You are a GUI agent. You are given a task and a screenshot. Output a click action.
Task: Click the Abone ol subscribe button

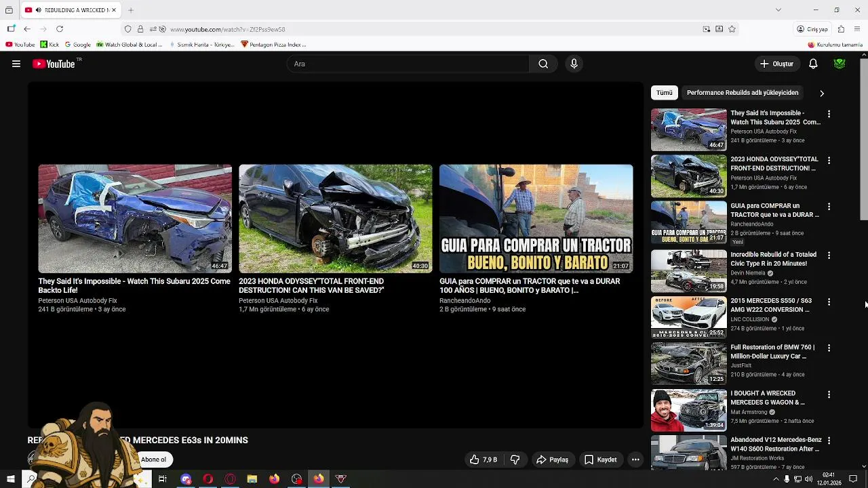click(153, 460)
